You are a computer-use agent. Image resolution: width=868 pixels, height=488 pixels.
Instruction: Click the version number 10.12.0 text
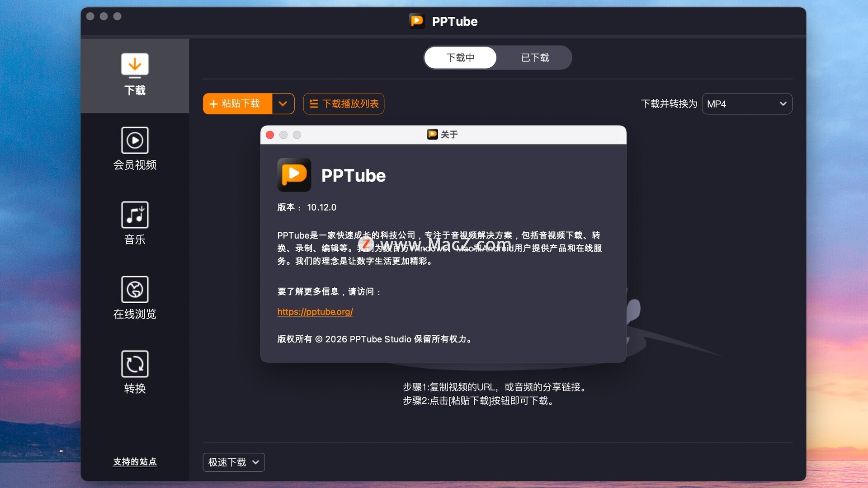[321, 207]
